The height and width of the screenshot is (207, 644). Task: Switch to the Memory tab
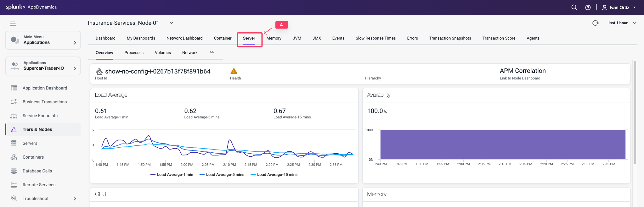(274, 38)
